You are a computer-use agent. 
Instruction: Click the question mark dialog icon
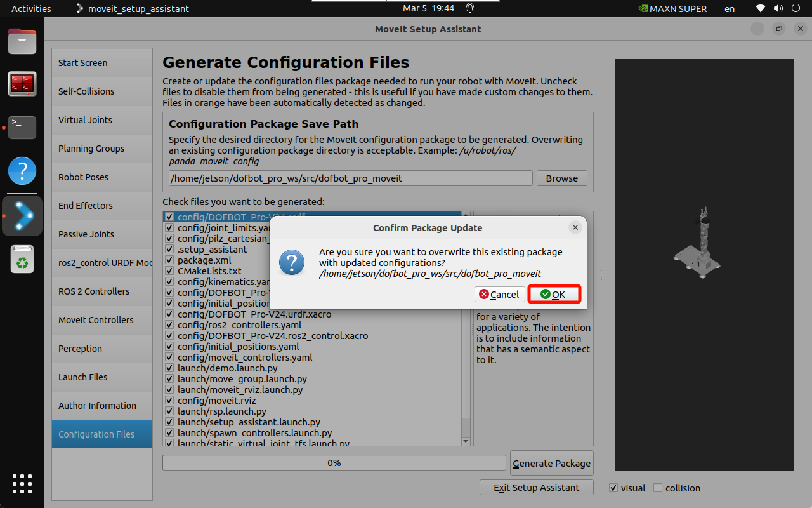pyautogui.click(x=292, y=262)
